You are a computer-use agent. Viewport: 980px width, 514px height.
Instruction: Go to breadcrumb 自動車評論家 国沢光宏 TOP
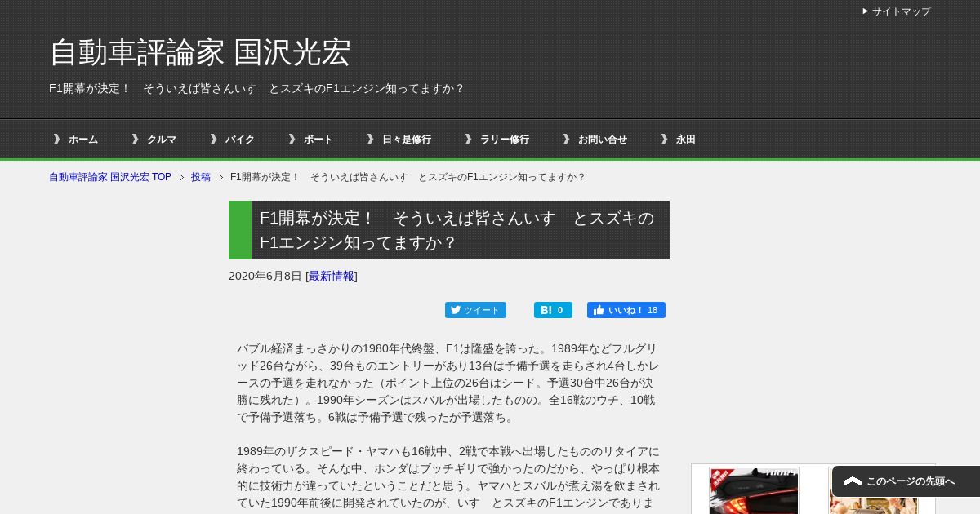tap(110, 177)
